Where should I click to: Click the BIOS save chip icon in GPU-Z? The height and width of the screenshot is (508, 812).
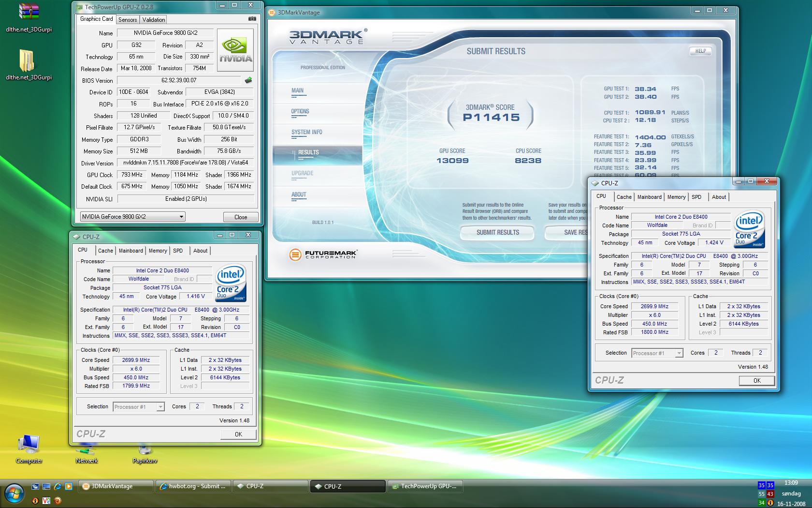(x=248, y=80)
